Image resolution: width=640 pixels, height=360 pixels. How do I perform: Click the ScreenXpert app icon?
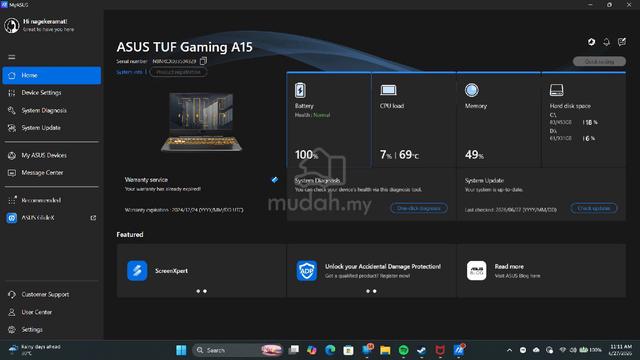click(x=137, y=271)
